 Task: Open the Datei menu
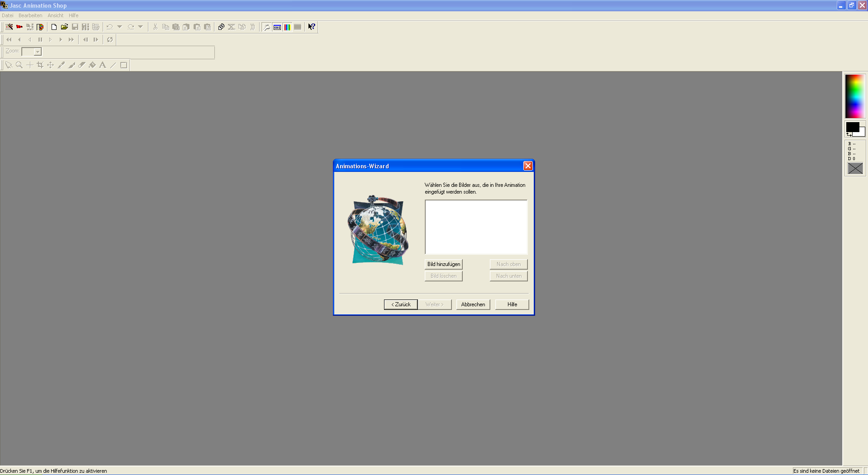tap(8, 15)
